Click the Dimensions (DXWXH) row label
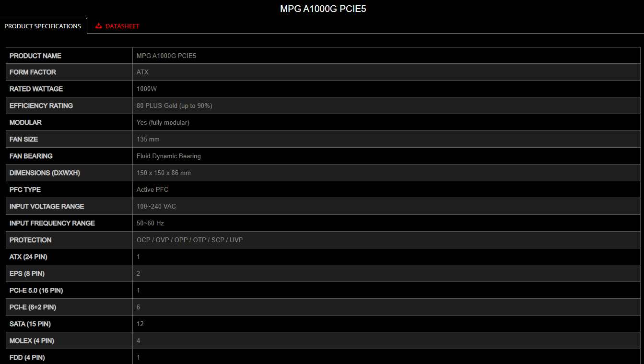 45,173
